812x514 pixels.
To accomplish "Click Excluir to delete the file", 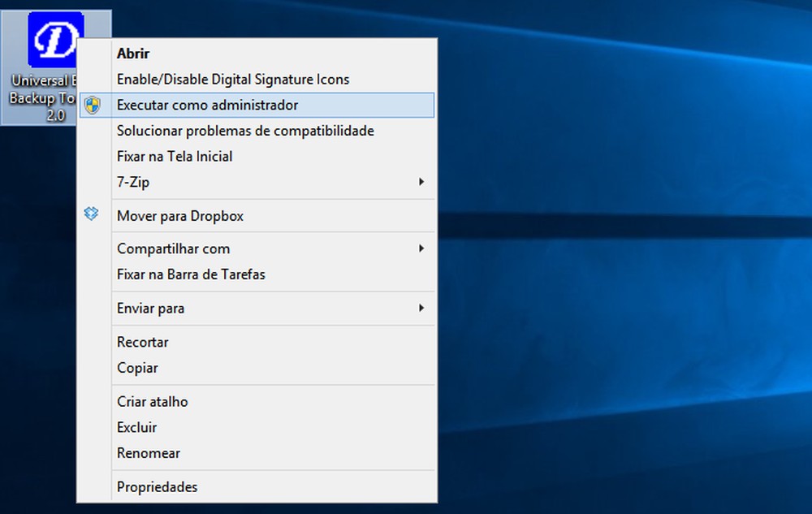I will click(x=136, y=427).
